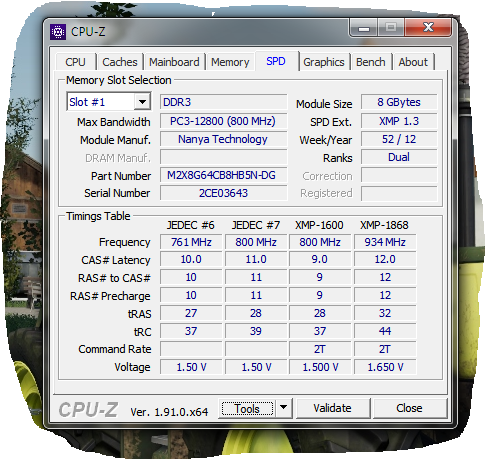This screenshot has width=486, height=460.
Task: Click the Close button at bottom
Action: [409, 408]
